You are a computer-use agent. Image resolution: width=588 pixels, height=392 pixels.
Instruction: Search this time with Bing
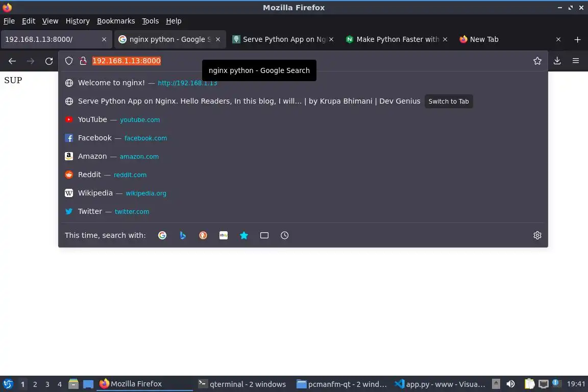click(x=183, y=235)
